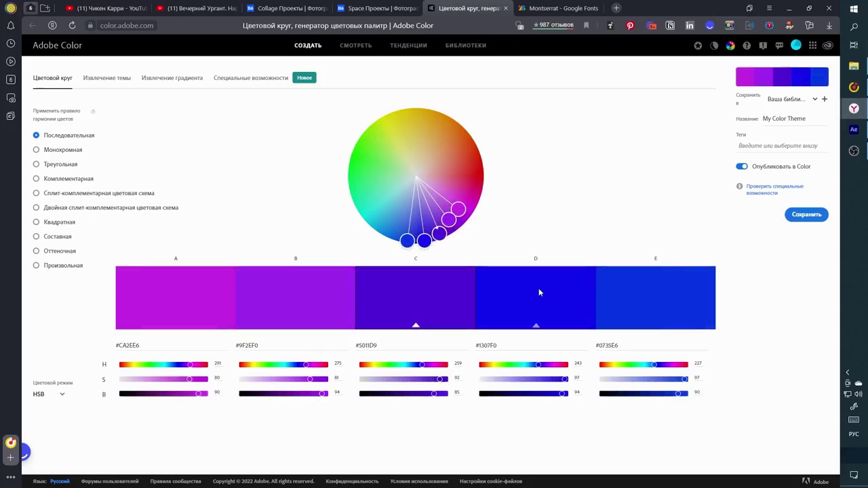This screenshot has height=488, width=868.
Task: Reload the page with refresh icon
Action: click(x=72, y=26)
